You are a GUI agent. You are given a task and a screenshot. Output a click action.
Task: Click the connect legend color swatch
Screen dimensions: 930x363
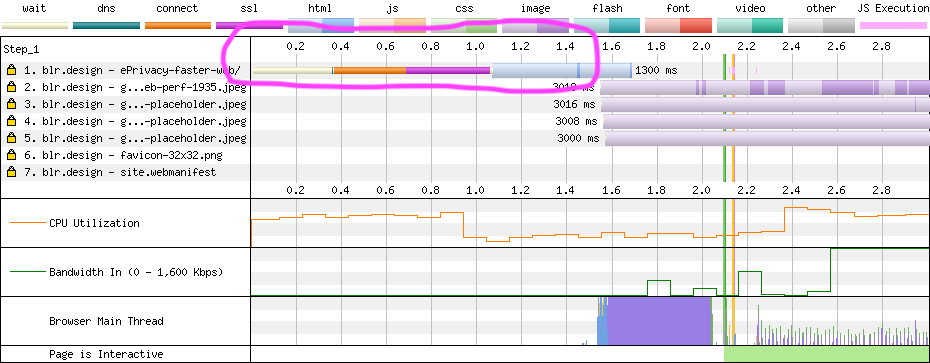coord(178,26)
